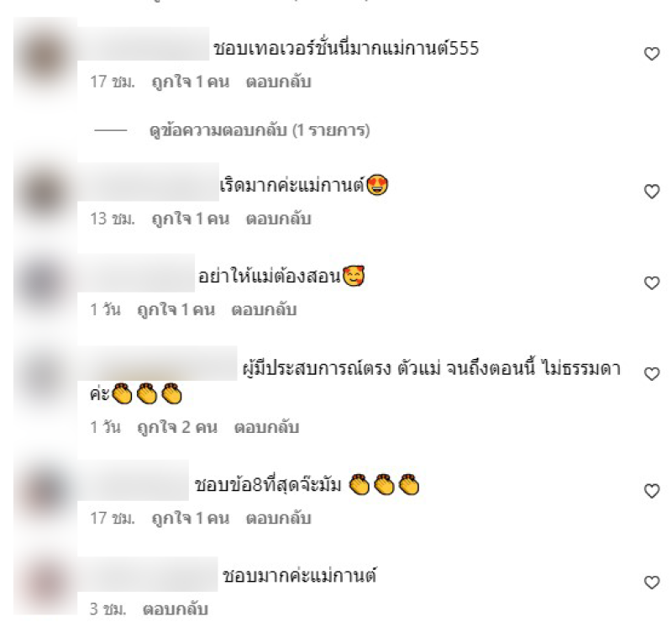Reply to the อย่าให้แม่ต้องสอน comment

[264, 309]
